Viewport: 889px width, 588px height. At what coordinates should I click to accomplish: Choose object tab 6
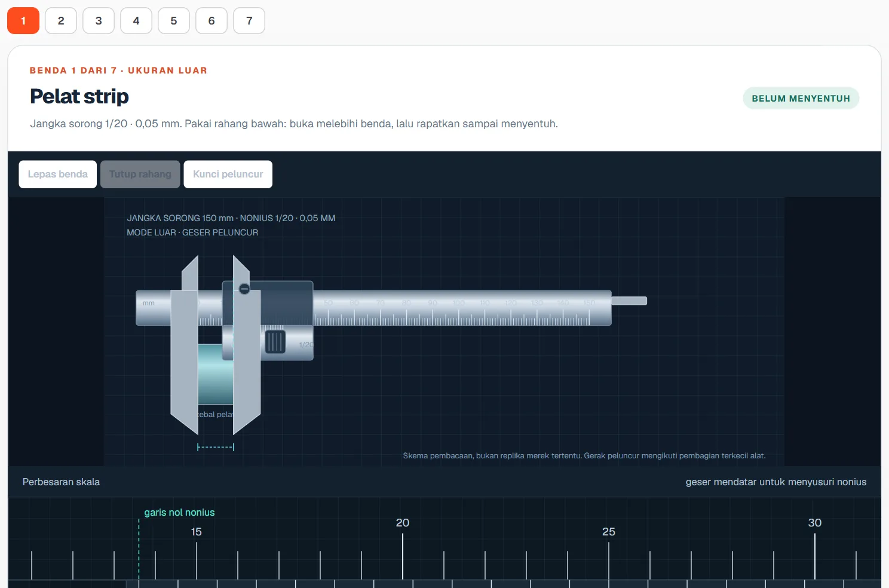[211, 21]
